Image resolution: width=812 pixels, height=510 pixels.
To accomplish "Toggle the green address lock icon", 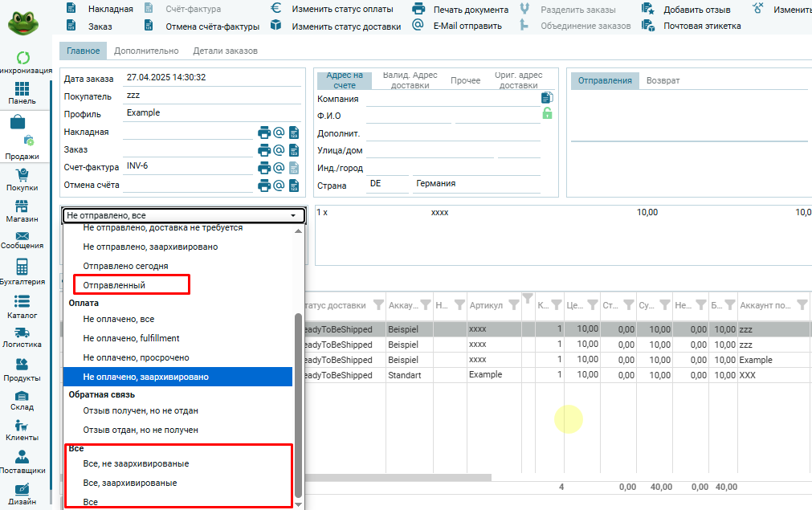I will coord(547,114).
